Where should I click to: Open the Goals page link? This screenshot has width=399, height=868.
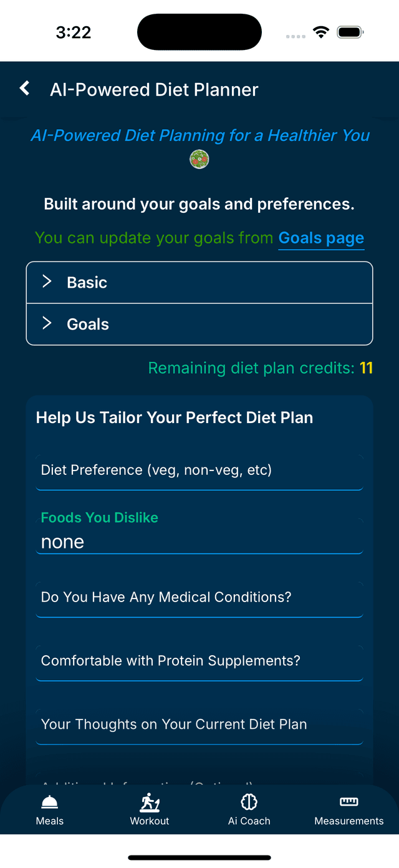click(321, 238)
